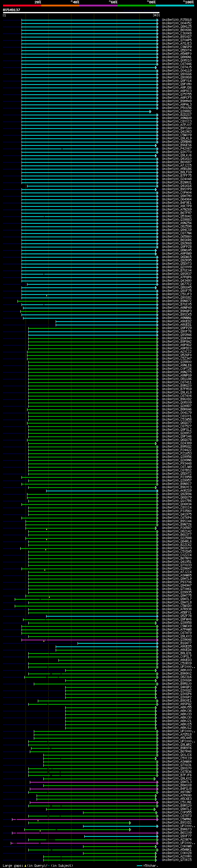
Task: Open hit UniRef100_B6SI09
Action: point(177,832)
